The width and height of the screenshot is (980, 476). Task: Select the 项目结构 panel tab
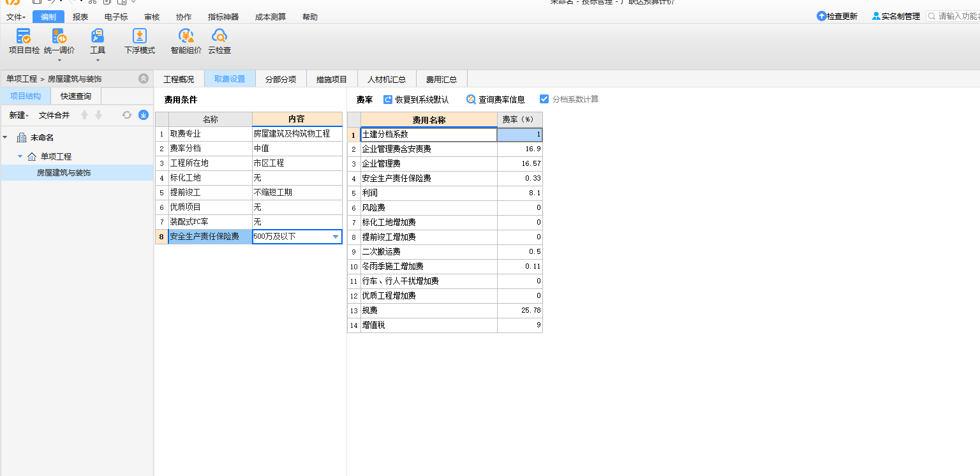[x=26, y=96]
